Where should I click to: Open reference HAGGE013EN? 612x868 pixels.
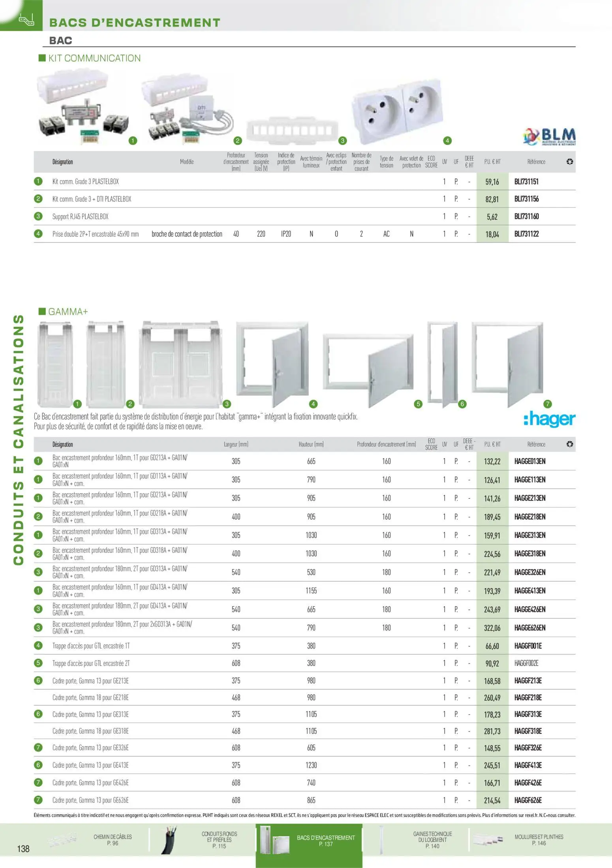529,461
